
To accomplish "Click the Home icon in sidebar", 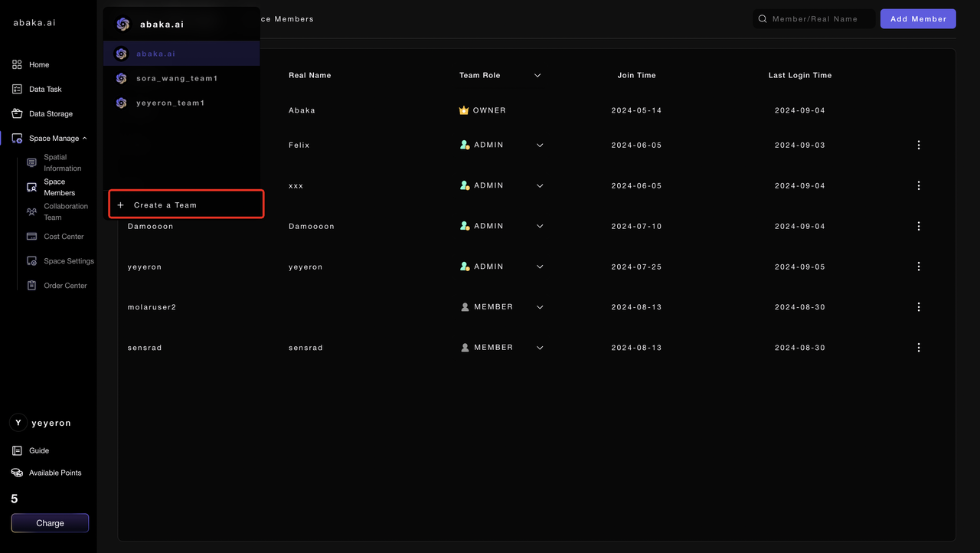I will coord(17,65).
